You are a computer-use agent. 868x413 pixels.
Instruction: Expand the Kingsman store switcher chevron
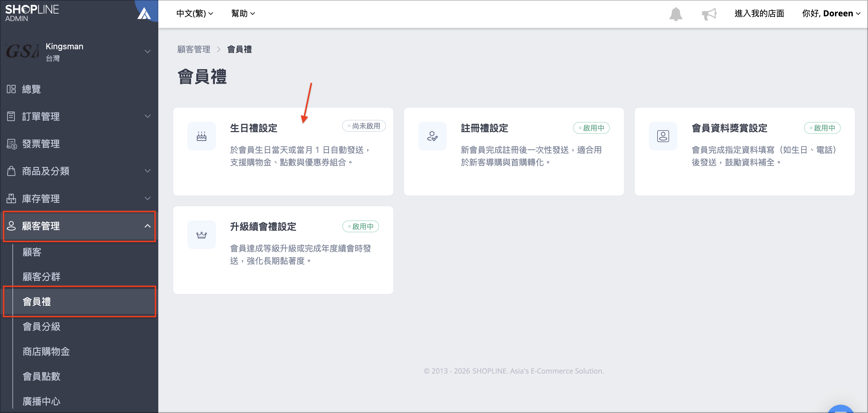pos(147,52)
